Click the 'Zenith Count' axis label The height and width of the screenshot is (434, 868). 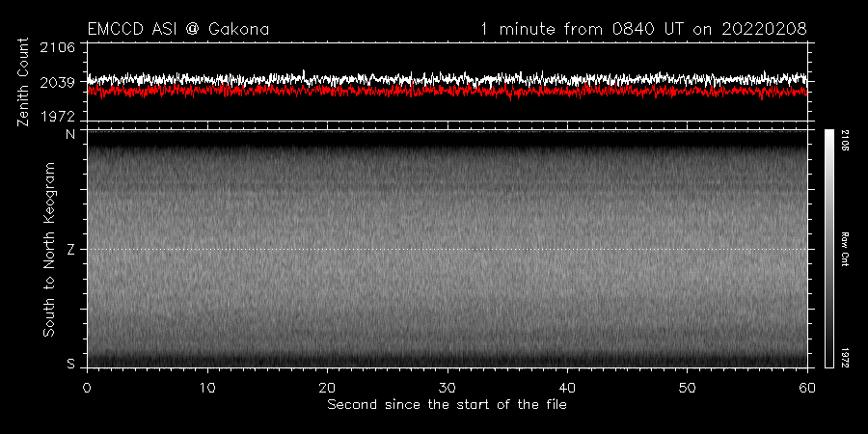23,82
